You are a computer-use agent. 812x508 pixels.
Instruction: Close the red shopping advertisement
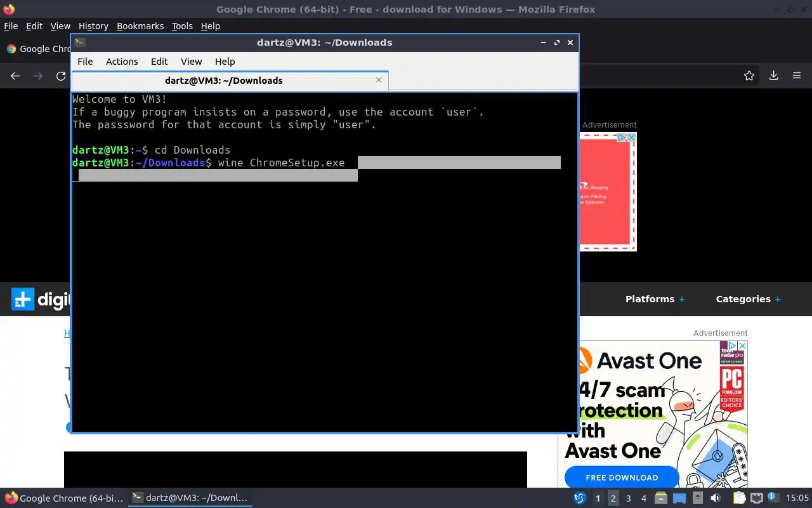click(631, 138)
